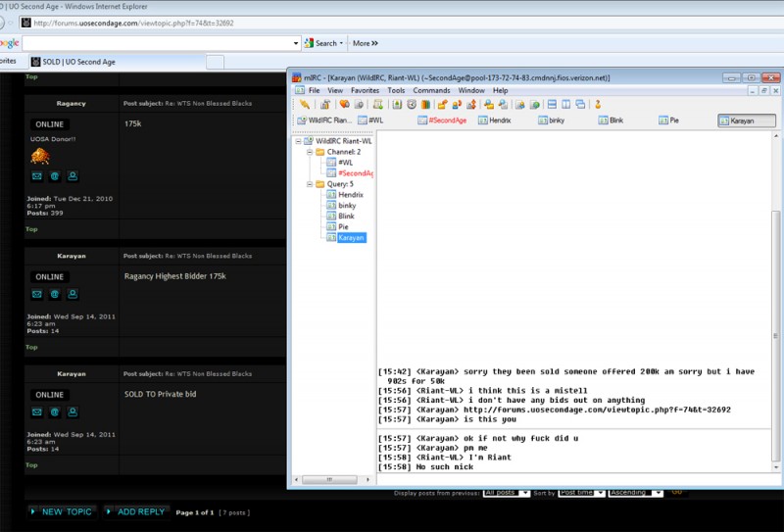Click the mIRC Connect lightning icon

[x=305, y=104]
